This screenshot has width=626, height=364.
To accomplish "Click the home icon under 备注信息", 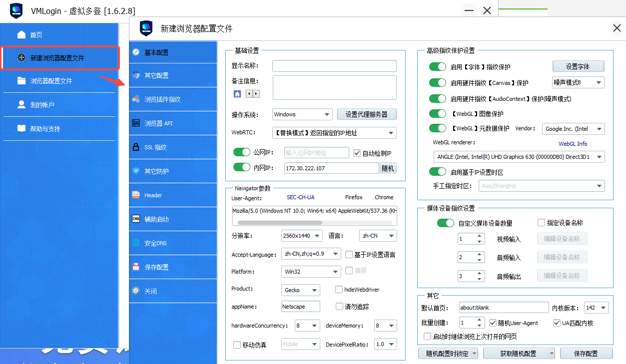I will point(237,94).
